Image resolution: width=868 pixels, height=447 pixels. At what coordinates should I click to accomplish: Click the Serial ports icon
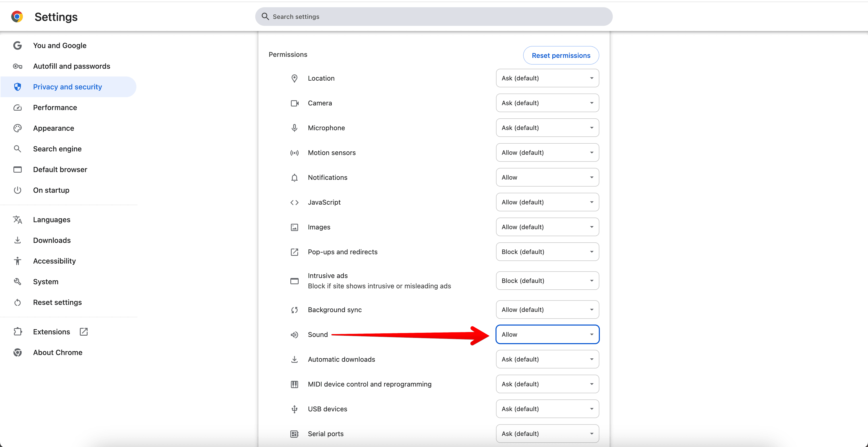click(295, 434)
